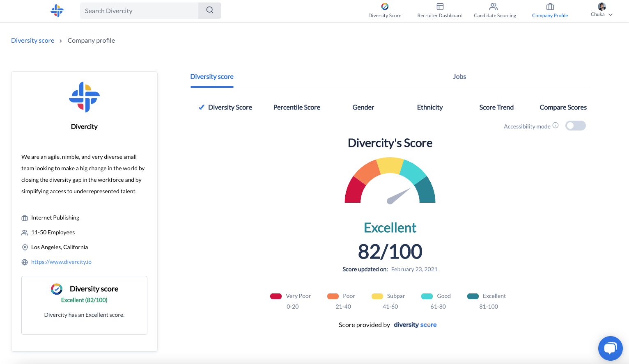Screen dimensions: 629x364
Task: Open the https://www.divercity.io link
Action: [x=61, y=262]
